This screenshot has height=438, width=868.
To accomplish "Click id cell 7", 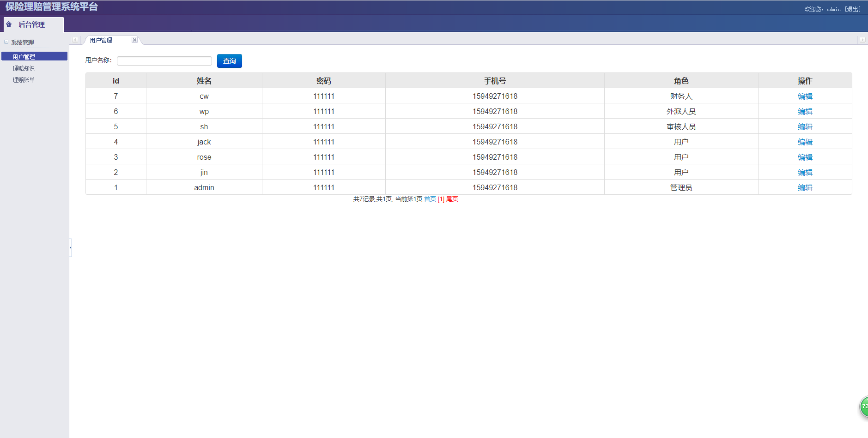I will point(116,96).
